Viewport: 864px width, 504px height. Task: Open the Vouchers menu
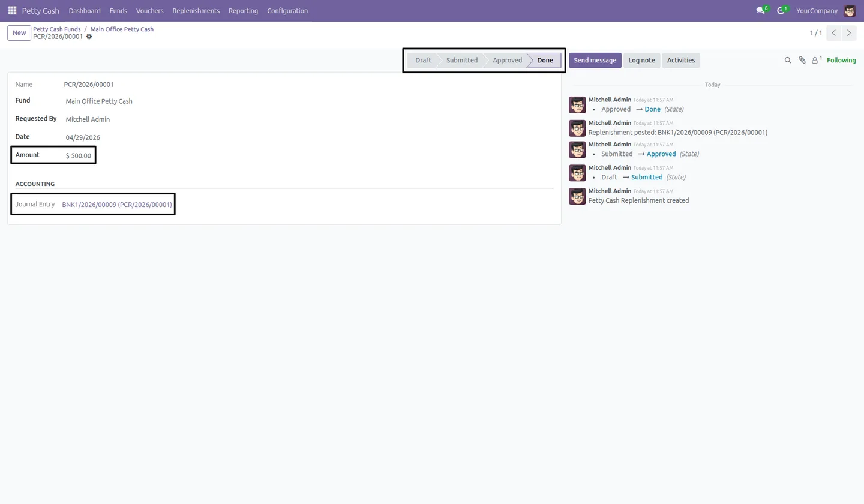[149, 11]
